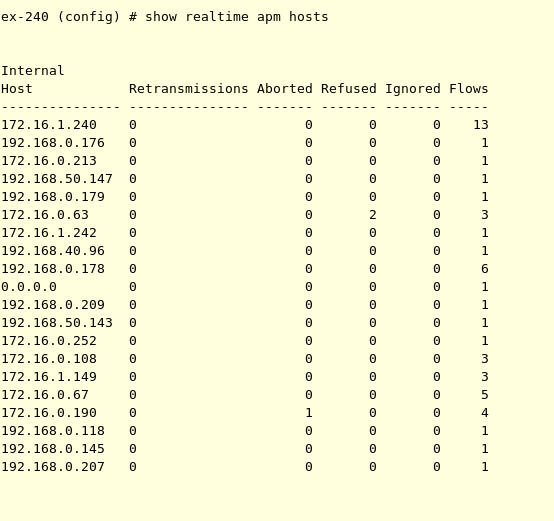The height and width of the screenshot is (521, 554).
Task: Click host 172.16.0.190
Action: [x=49, y=413]
